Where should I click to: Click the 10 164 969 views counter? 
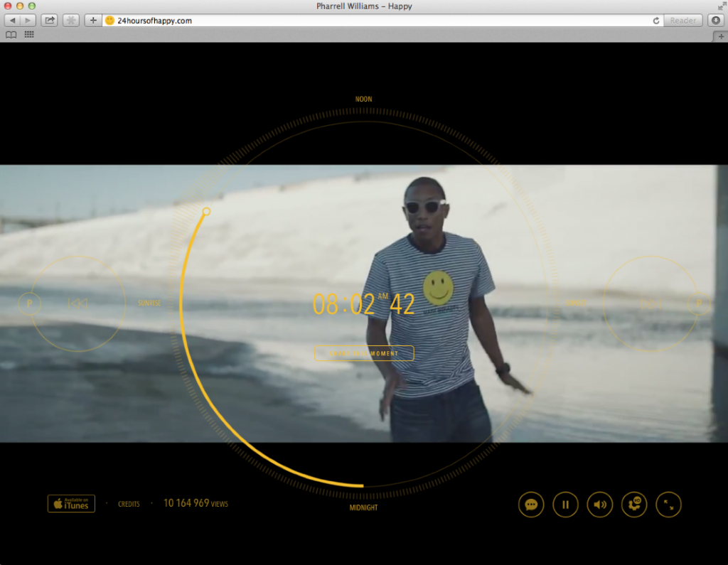click(196, 504)
